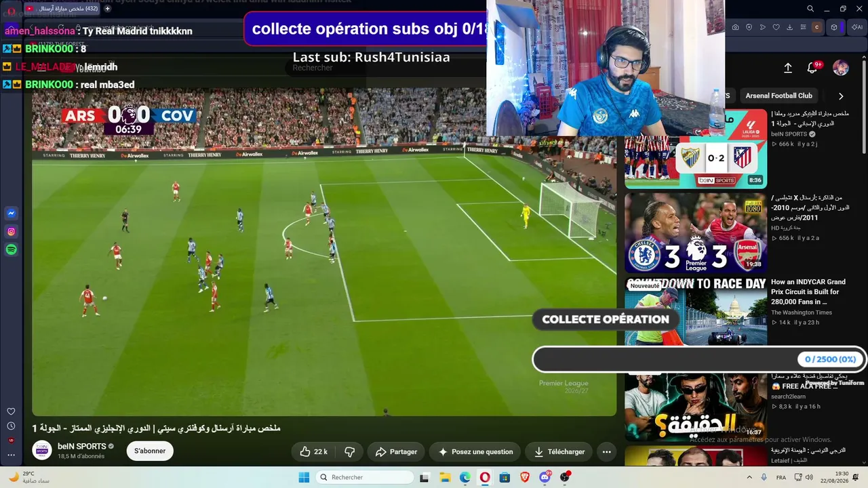This screenshot has width=868, height=488.
Task: Expand hidden system tray icons chevron
Action: click(x=749, y=477)
